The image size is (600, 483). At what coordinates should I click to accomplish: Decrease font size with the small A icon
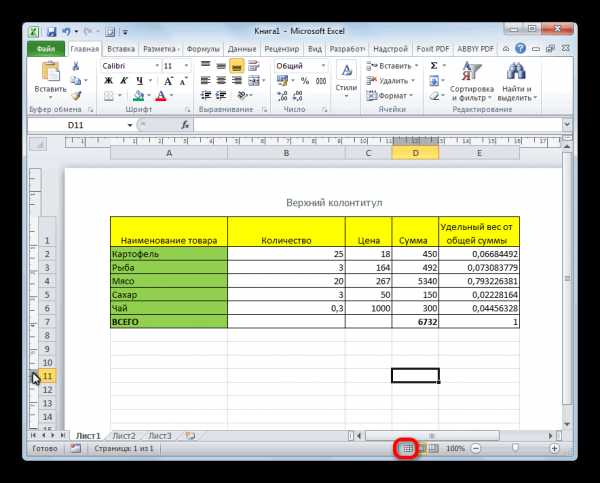[183, 81]
